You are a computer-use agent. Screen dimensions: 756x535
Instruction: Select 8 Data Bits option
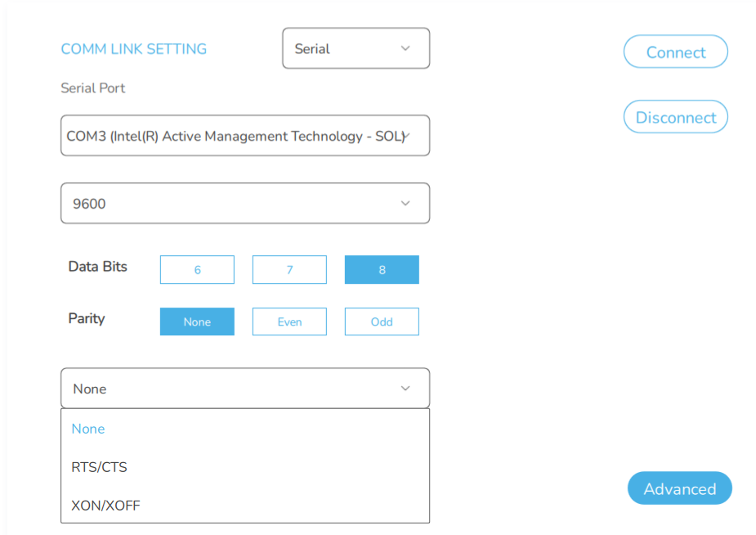point(382,270)
